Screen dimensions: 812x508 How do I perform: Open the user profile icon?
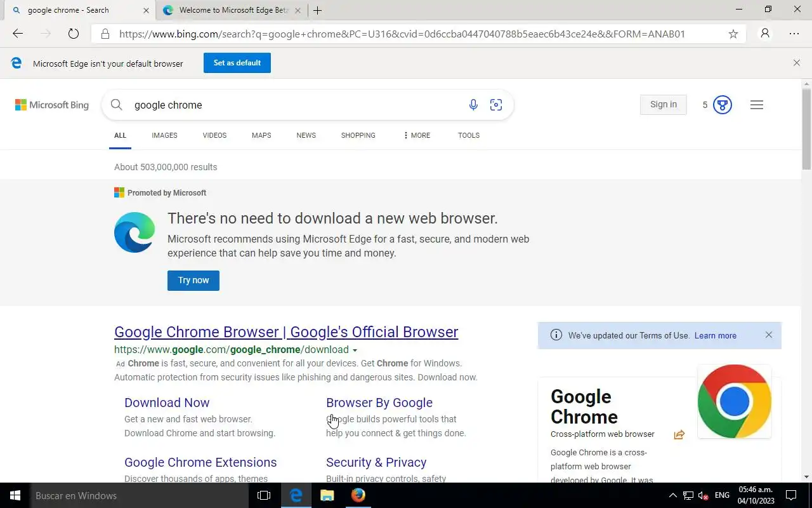765,34
